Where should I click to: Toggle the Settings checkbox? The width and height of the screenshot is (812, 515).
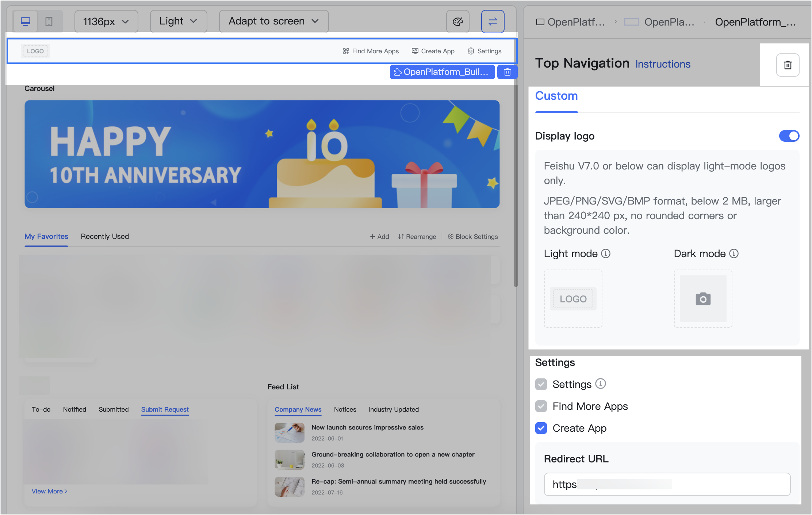[541, 384]
